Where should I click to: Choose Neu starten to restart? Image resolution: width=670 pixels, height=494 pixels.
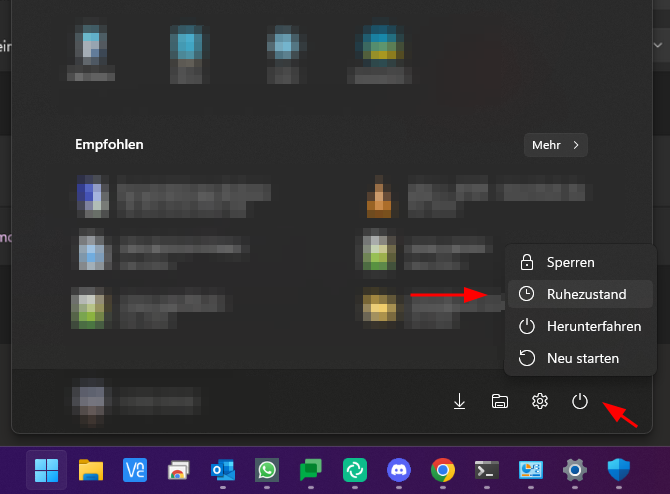tap(580, 358)
